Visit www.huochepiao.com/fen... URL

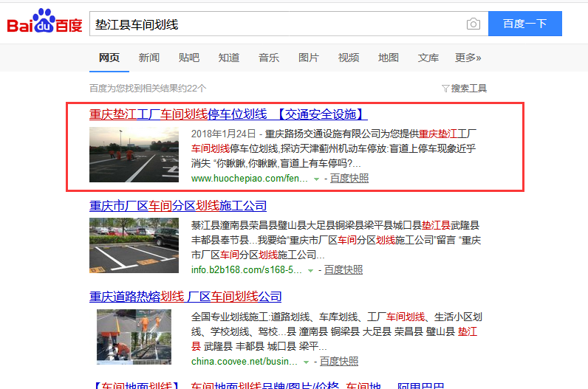coord(250,179)
